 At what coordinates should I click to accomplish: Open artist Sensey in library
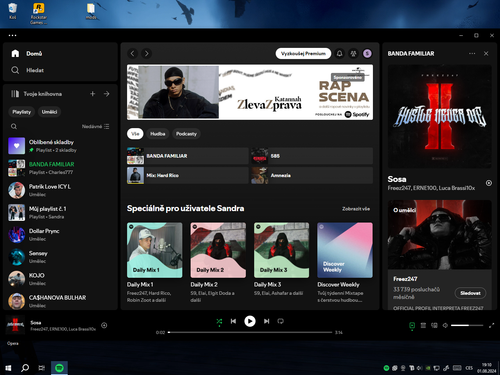[60, 257]
